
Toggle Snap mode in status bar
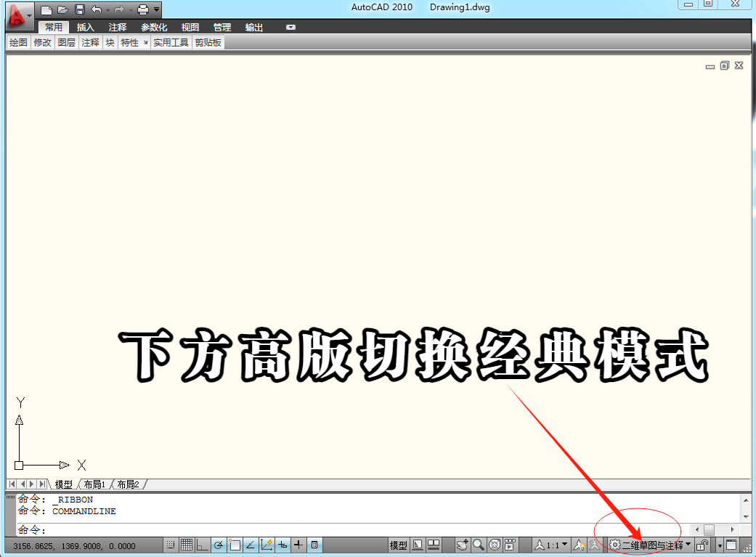(x=171, y=545)
